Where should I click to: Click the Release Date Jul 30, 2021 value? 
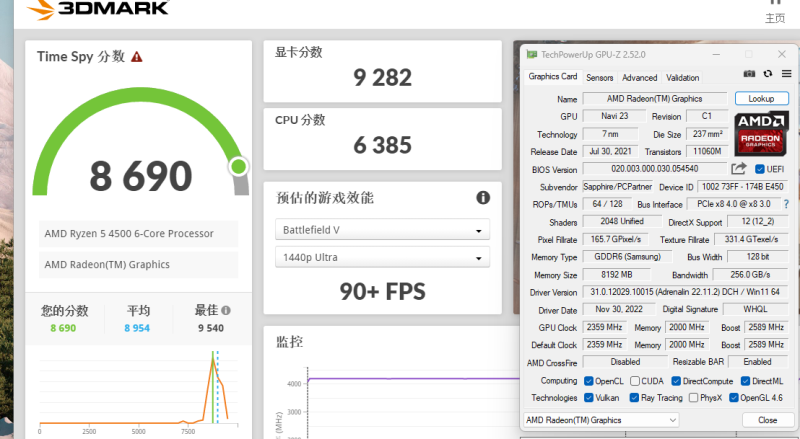[610, 152]
